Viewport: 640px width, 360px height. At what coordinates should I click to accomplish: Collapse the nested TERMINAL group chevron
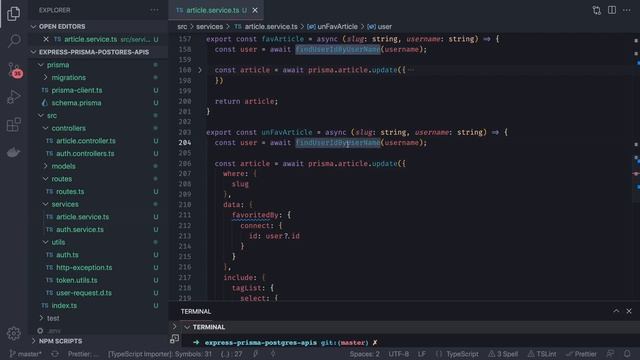pos(187,327)
